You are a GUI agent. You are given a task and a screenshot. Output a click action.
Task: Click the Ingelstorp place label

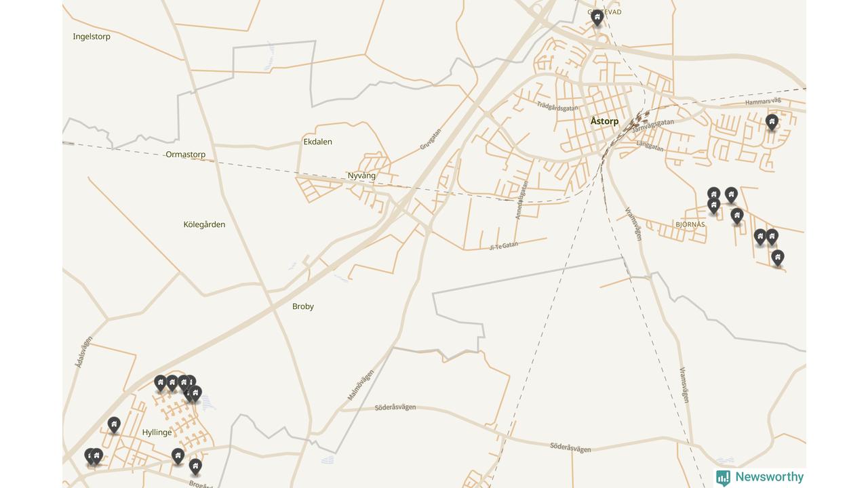[92, 37]
